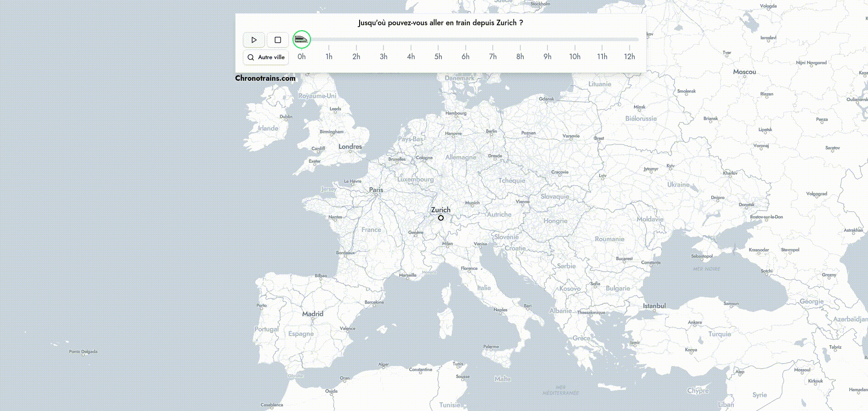Select Londres on the map
868x411 pixels.
350,147
